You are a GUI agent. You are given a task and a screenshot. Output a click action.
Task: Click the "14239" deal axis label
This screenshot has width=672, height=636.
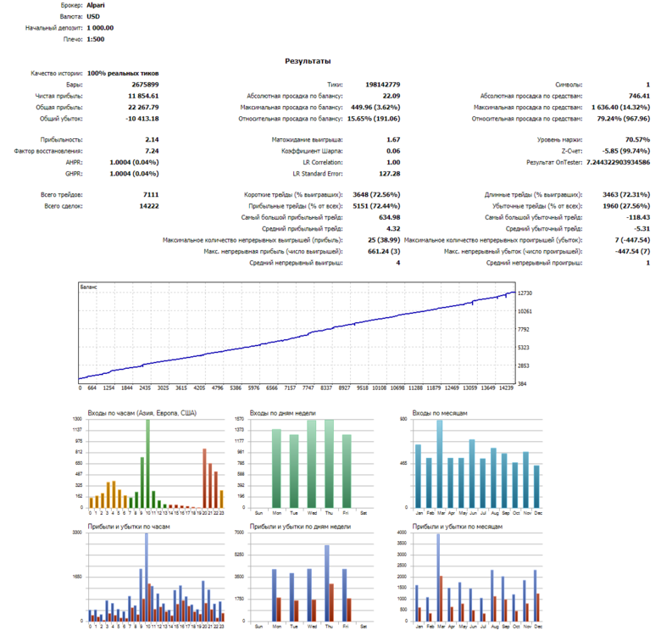[506, 388]
